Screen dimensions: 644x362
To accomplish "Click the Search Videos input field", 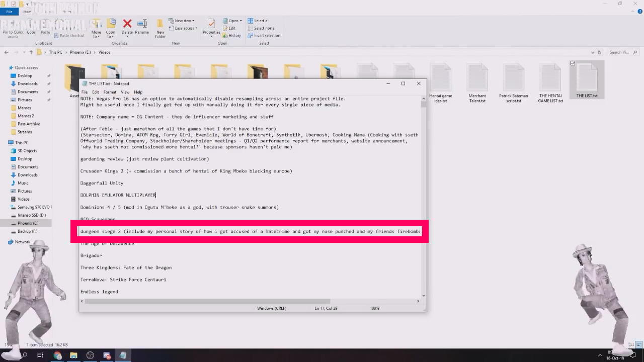I will [x=622, y=52].
